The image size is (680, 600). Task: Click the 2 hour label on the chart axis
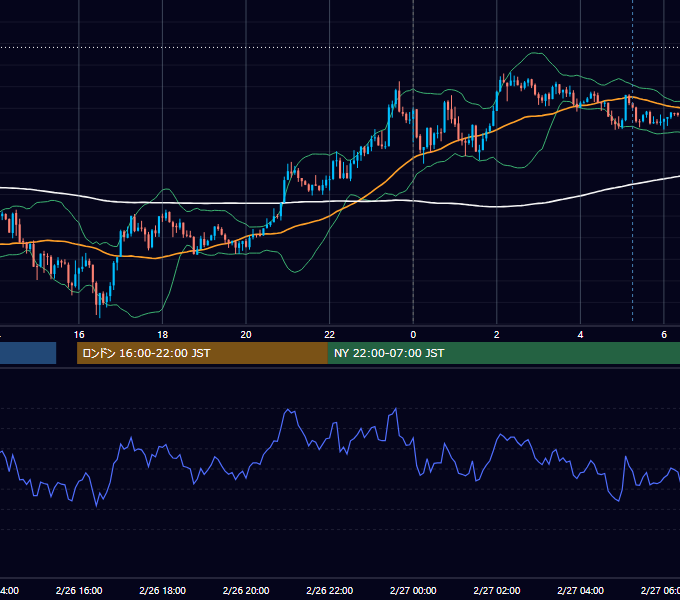click(497, 335)
